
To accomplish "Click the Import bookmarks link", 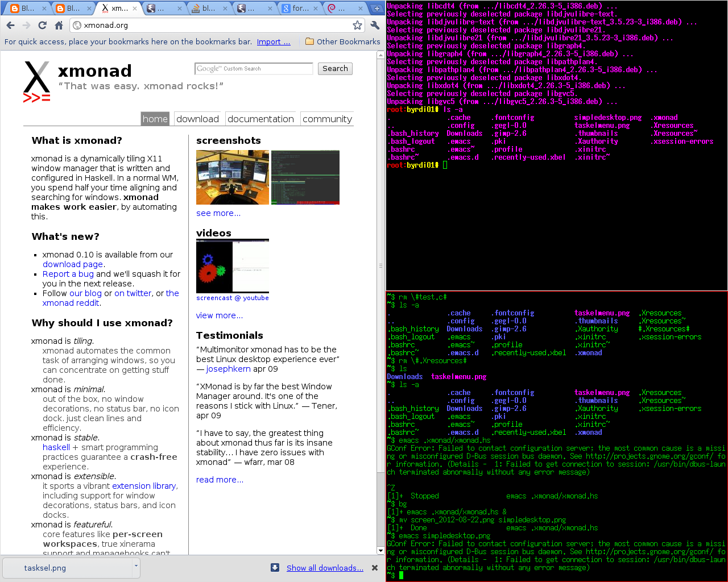I will 274,41.
